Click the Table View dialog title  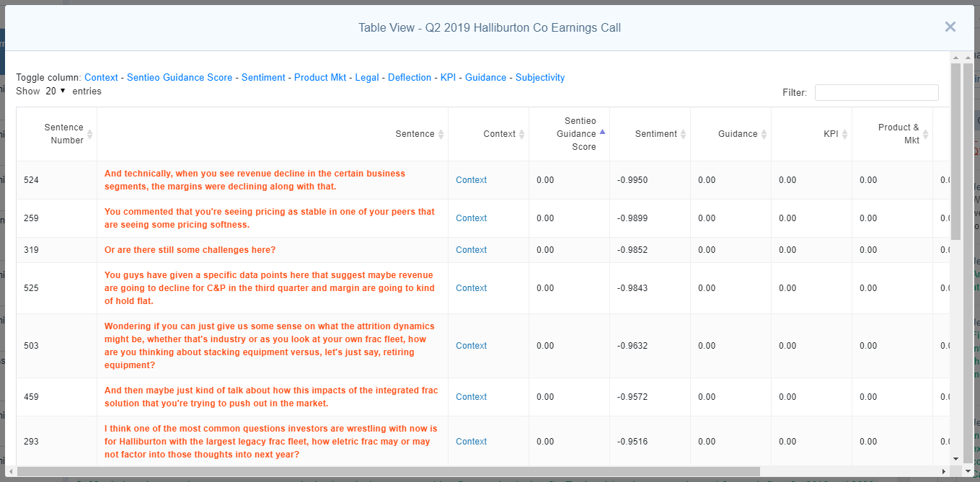(x=490, y=28)
